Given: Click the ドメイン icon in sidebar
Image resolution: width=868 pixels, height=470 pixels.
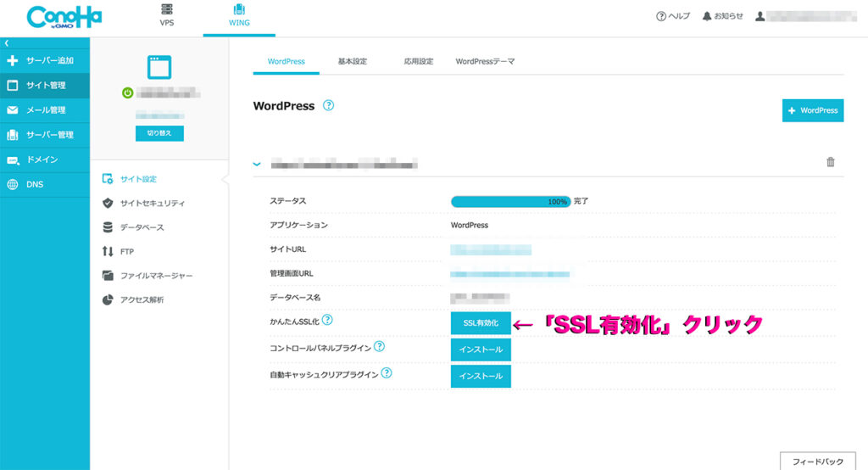Looking at the screenshot, I should (x=12, y=160).
